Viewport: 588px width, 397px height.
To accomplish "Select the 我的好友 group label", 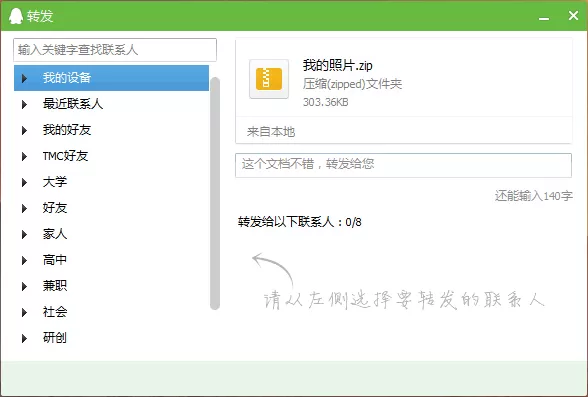I will (x=67, y=130).
